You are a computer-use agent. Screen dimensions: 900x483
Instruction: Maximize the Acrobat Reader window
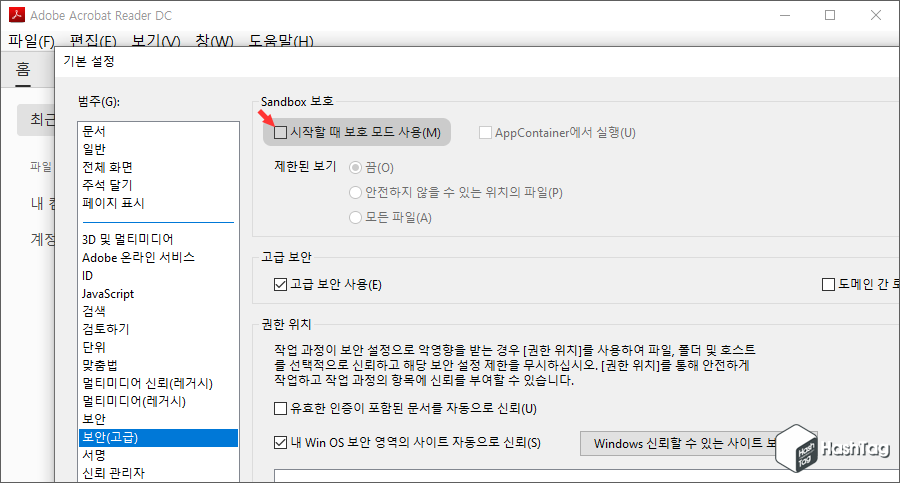[x=830, y=15]
